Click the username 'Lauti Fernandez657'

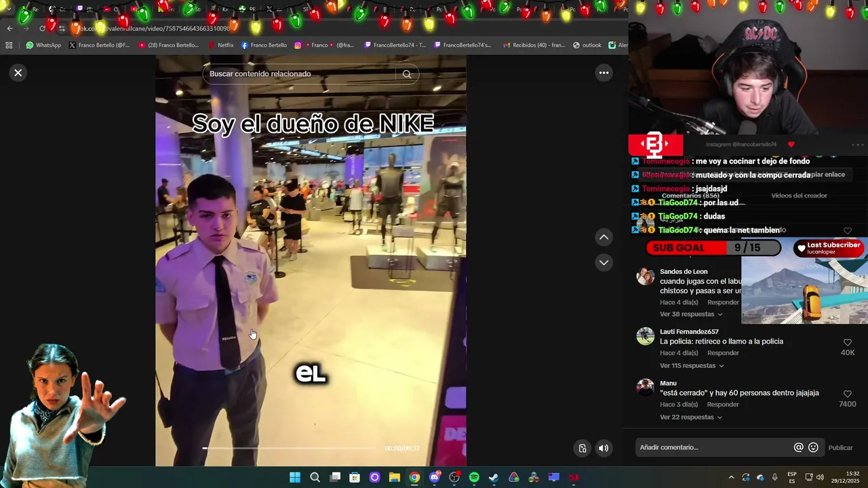689,331
